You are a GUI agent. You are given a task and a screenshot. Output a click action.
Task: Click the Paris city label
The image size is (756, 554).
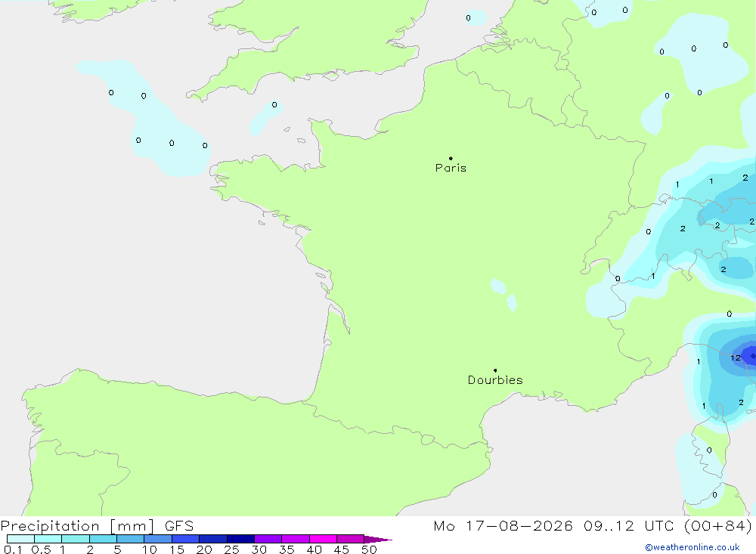coord(451,168)
